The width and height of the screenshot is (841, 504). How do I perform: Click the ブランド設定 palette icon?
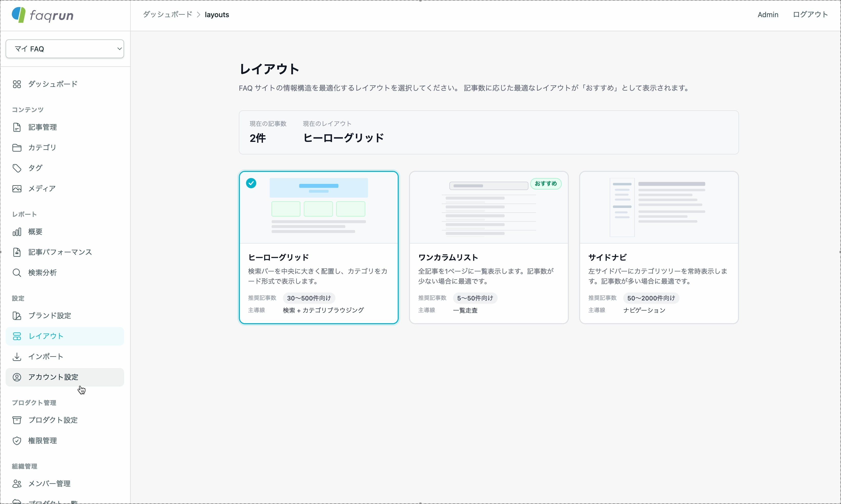point(17,316)
